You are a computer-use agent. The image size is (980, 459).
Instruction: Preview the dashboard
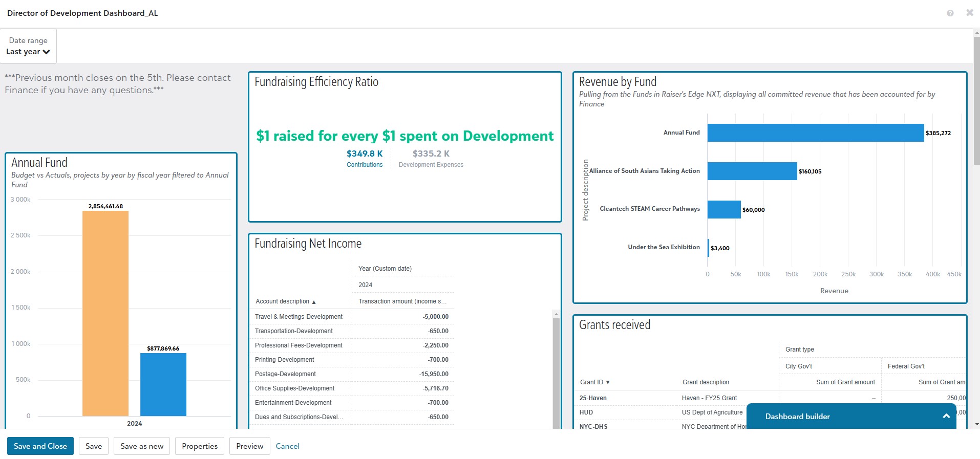click(x=249, y=446)
